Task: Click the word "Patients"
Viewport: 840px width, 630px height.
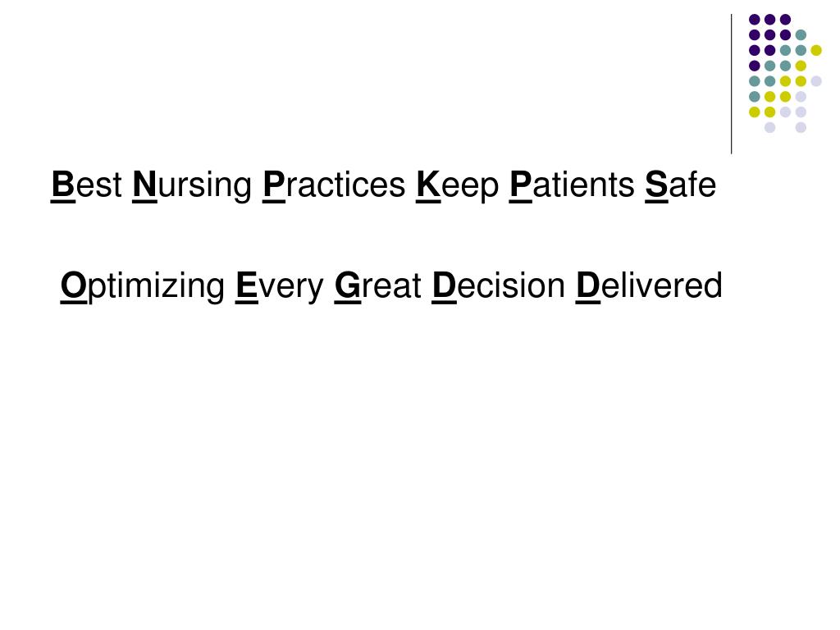Action: (572, 185)
